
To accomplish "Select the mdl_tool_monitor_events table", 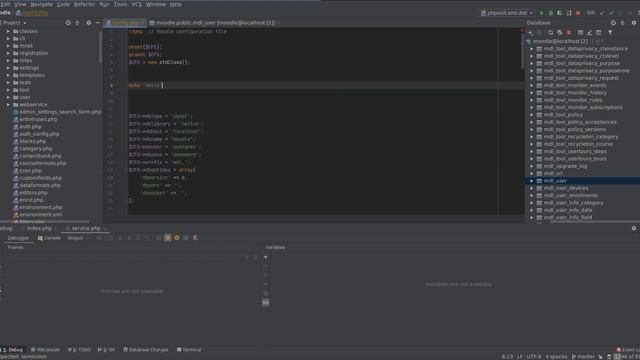I will point(575,85).
